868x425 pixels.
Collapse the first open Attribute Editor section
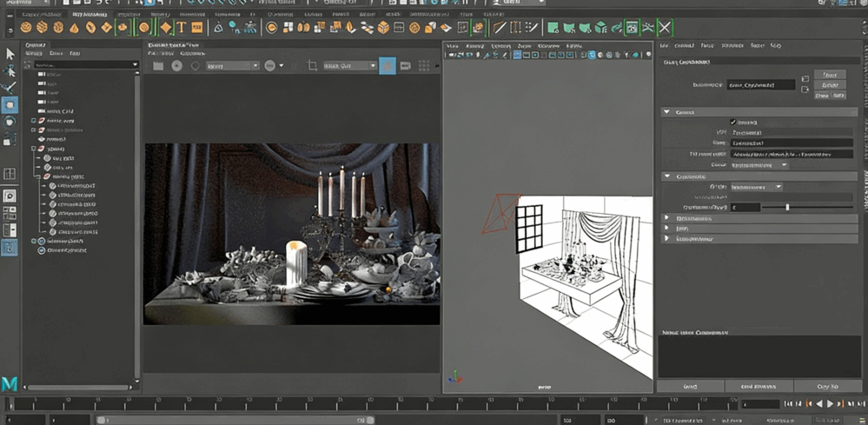point(666,112)
